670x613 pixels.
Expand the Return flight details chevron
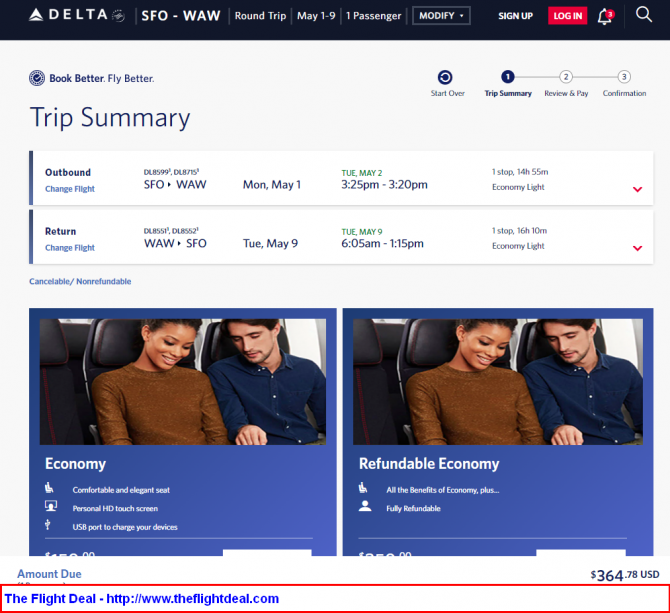637,248
